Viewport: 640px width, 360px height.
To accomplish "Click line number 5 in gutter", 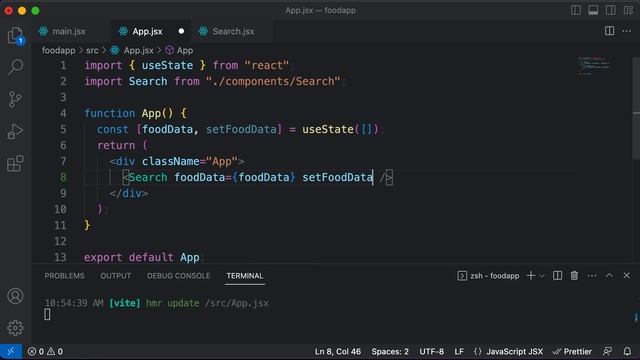I will tap(63, 129).
